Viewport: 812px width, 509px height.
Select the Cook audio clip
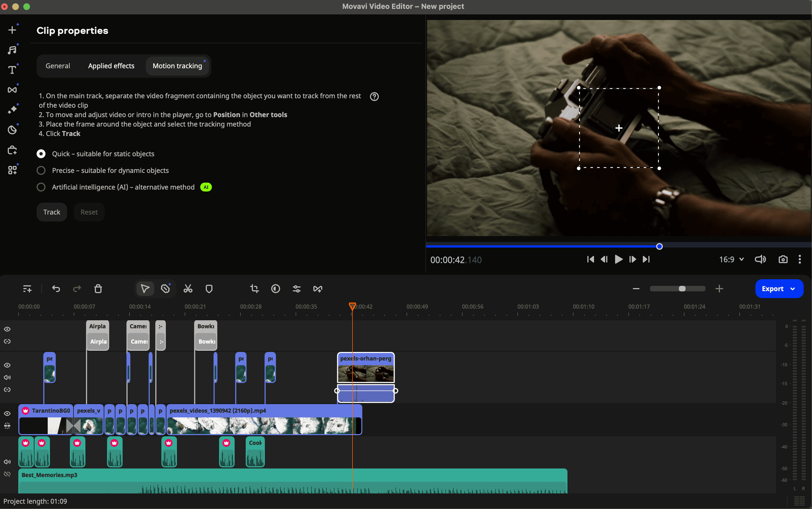tap(255, 452)
